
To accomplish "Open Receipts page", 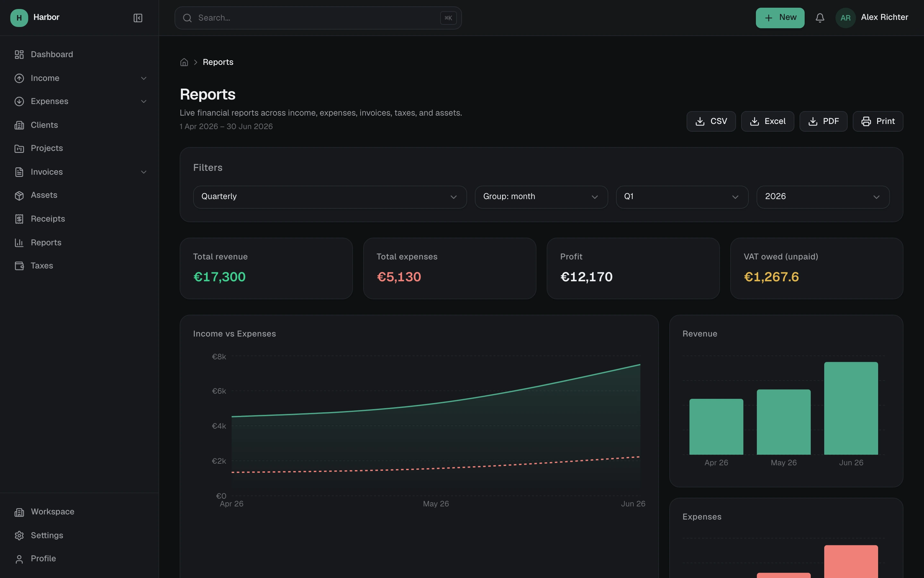I will pos(80,219).
